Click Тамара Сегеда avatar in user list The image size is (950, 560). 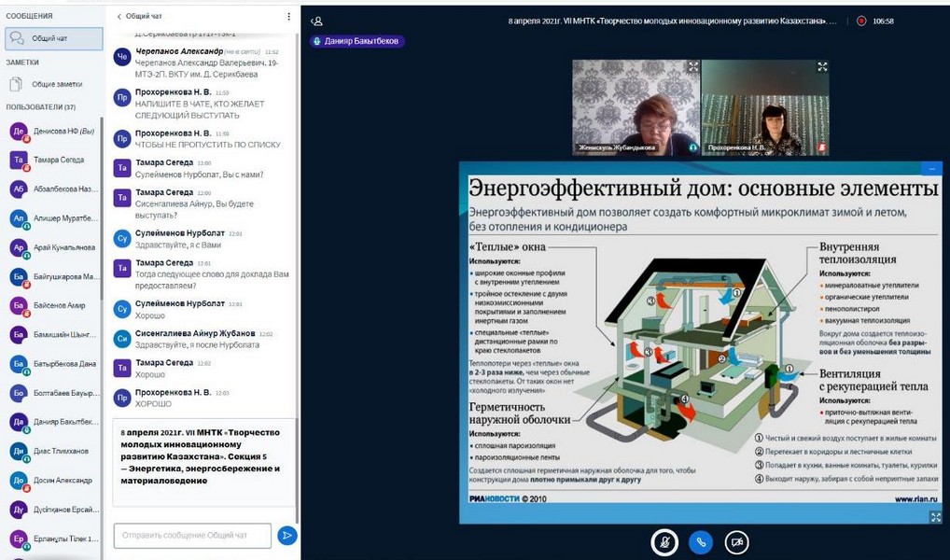click(19, 160)
